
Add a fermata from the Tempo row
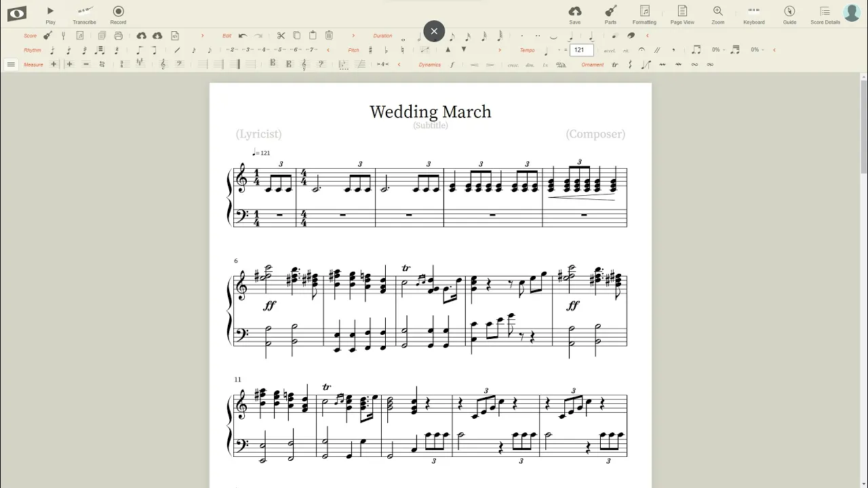642,50
